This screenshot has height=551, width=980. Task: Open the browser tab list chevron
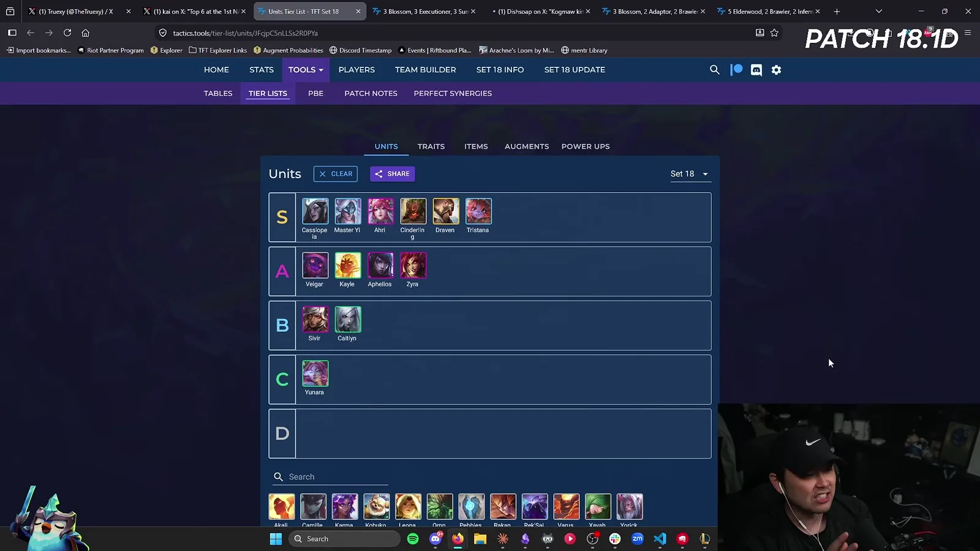(879, 11)
